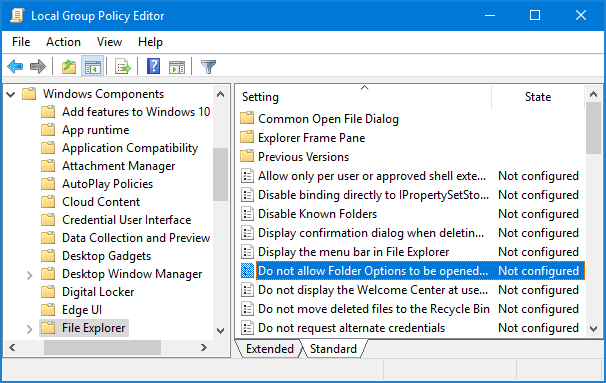
Task: Open the Action menu
Action: click(x=63, y=42)
